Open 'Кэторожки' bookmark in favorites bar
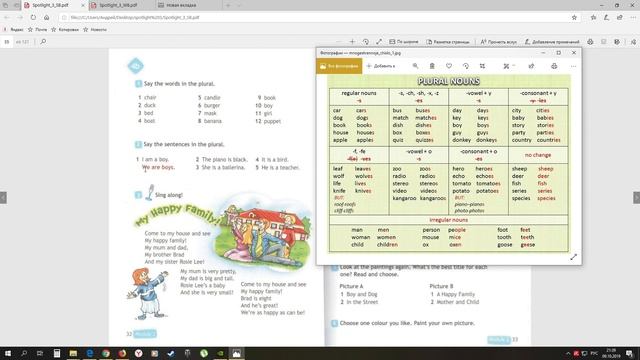 pyautogui.click(x=64, y=30)
